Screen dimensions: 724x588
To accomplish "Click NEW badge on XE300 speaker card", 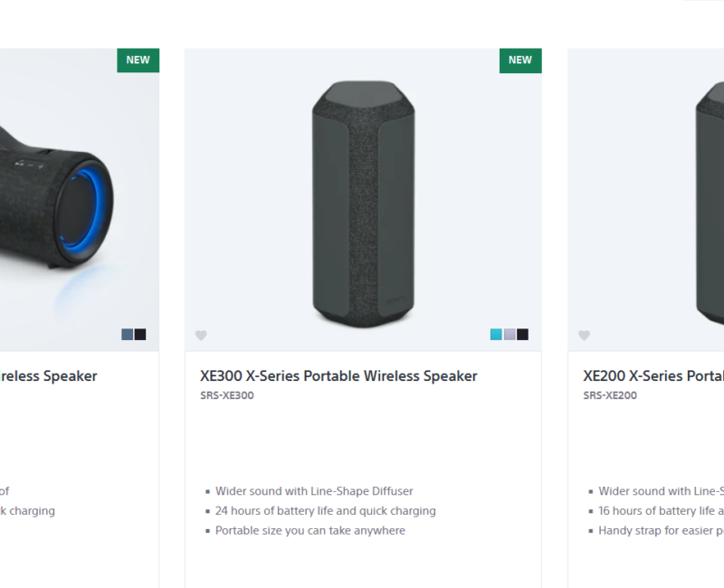I will click(520, 61).
